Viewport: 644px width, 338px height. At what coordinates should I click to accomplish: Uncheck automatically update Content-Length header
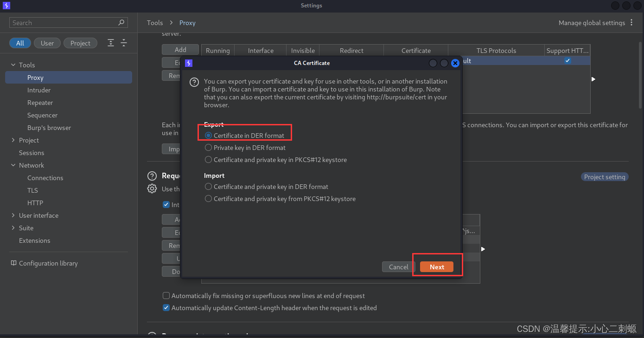(x=166, y=308)
